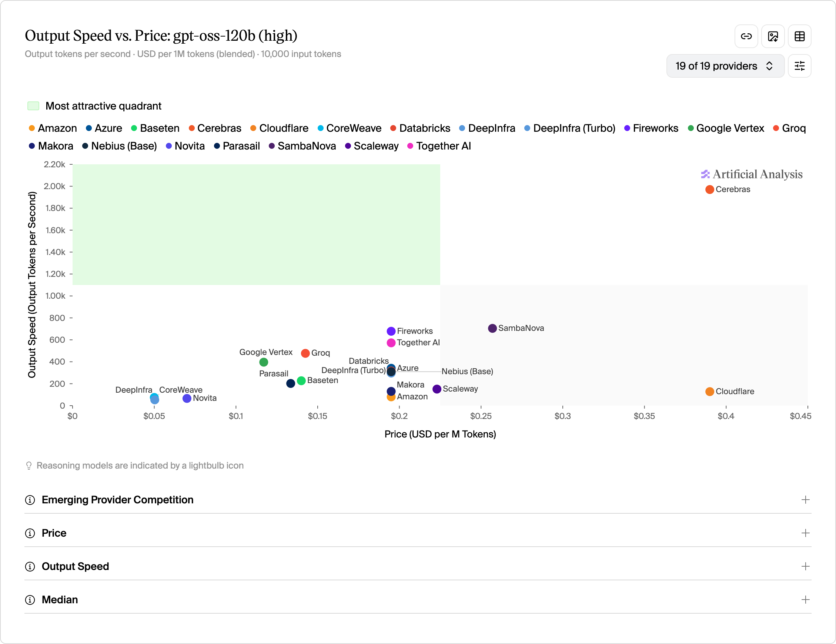Click info icon beside Emerging Provider Competition
This screenshot has height=644, width=836.
coord(30,500)
